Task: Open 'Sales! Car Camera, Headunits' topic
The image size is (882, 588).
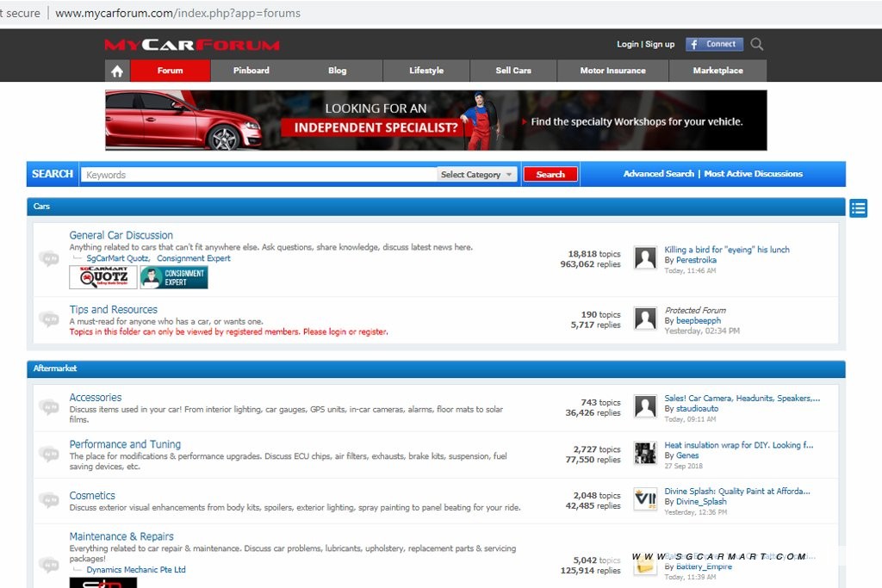Action: click(x=742, y=398)
